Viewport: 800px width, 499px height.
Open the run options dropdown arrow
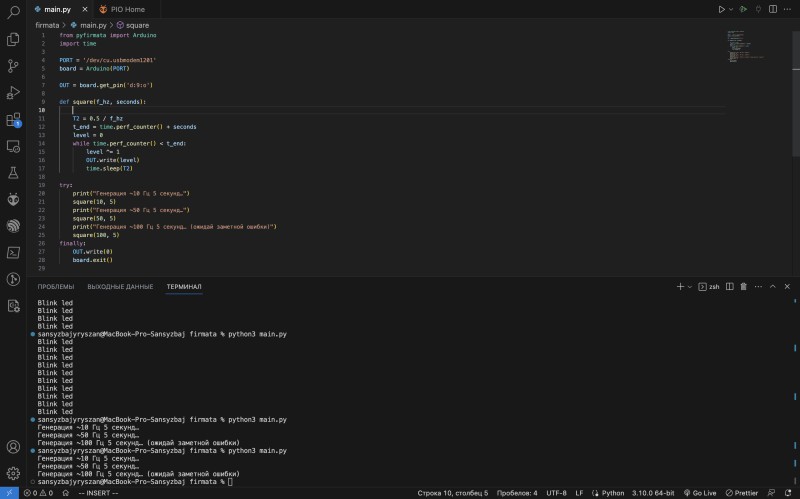click(732, 9)
